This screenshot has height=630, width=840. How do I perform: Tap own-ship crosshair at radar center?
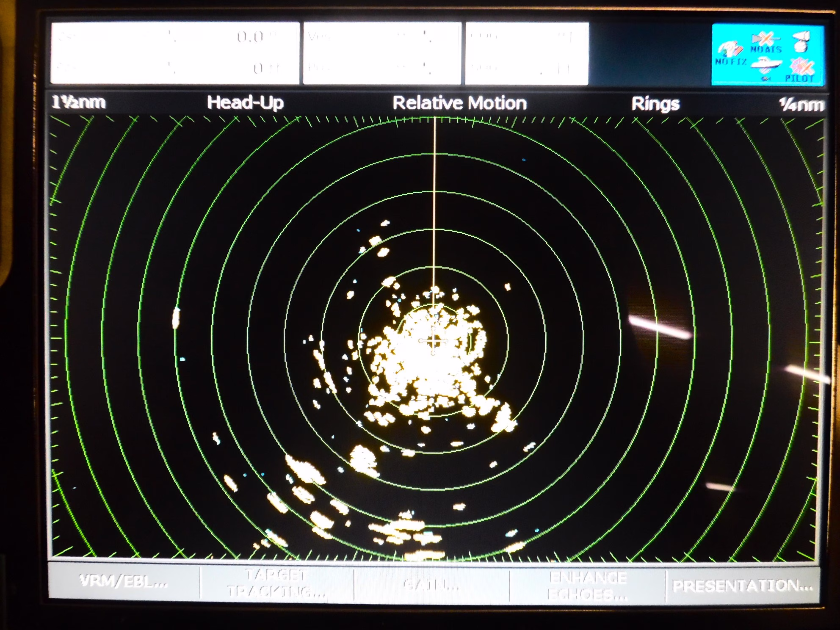click(x=433, y=341)
